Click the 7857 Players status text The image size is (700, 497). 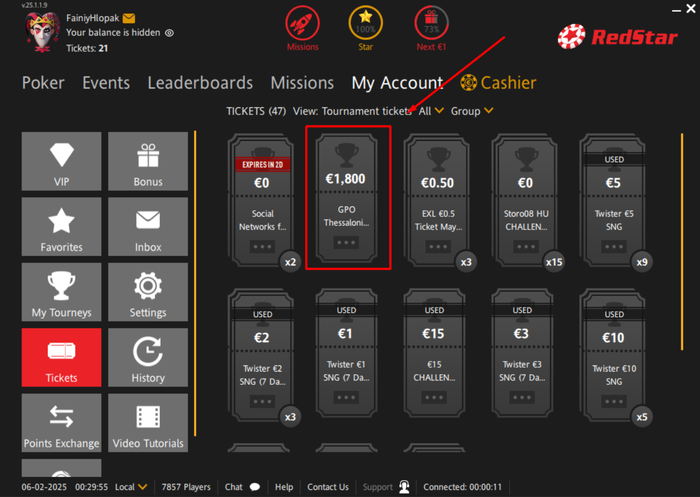point(186,487)
